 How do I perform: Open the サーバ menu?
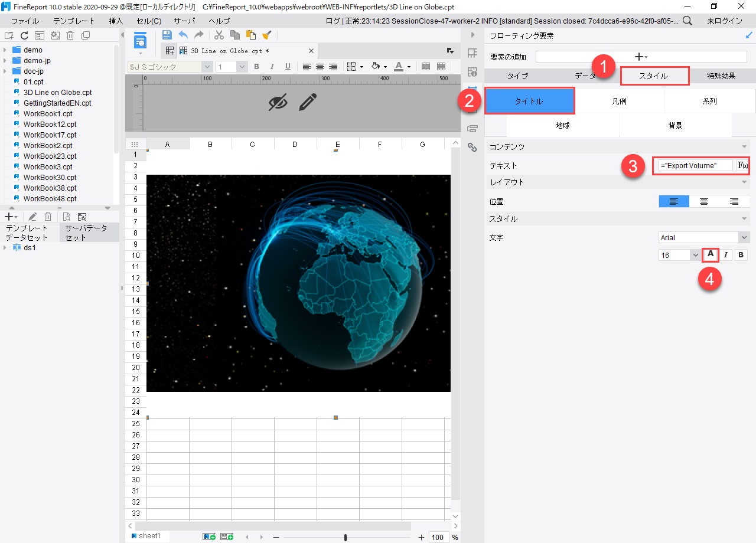[184, 21]
